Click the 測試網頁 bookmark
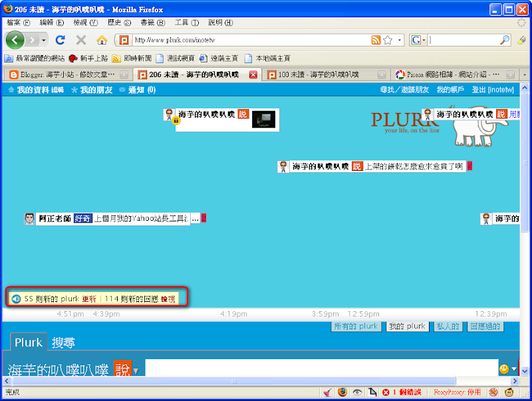Screen dimensions: 532x401 point(175,59)
